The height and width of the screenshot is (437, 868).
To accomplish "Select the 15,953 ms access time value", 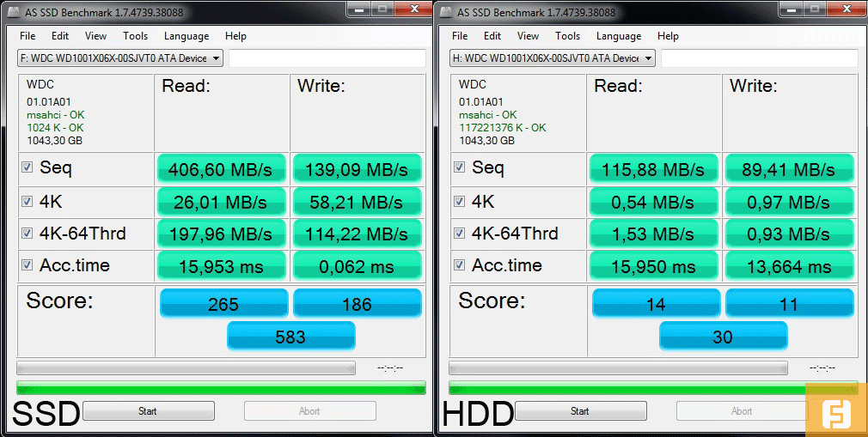I will click(222, 266).
